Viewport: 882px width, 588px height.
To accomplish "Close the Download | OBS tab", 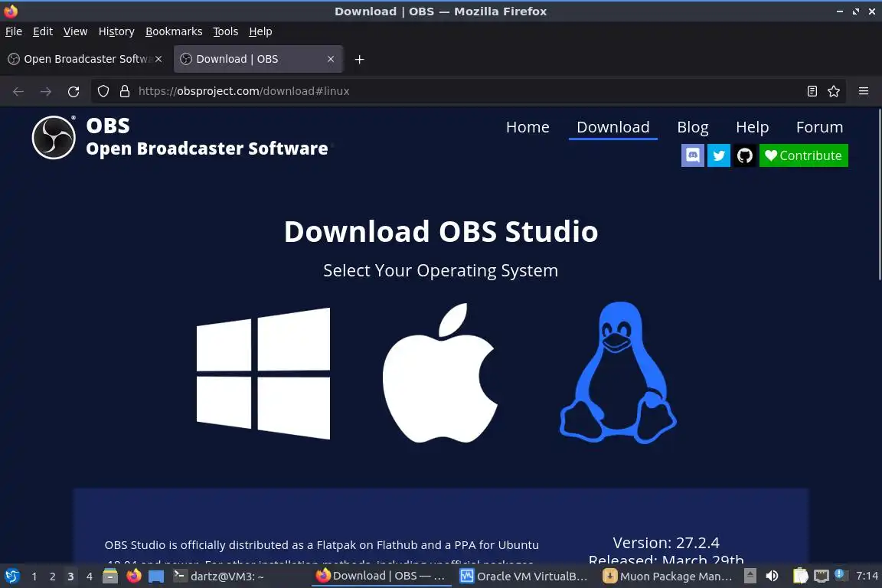I will (331, 59).
